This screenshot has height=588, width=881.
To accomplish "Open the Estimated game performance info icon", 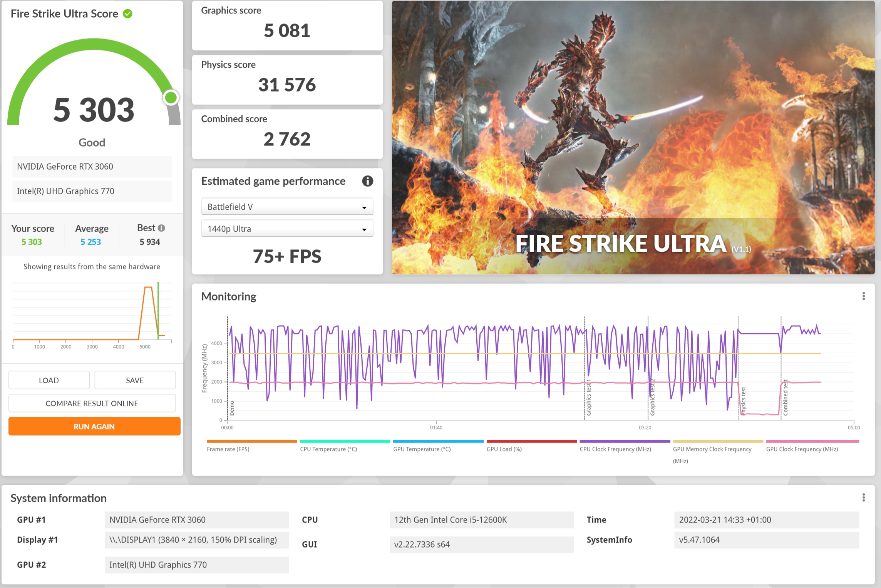I will tap(367, 181).
